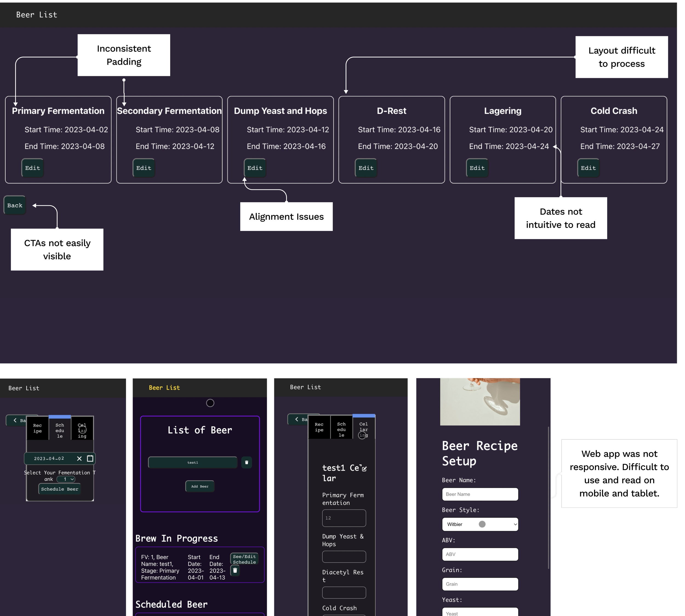Switch to Schedule tab above date field
This screenshot has height=616, width=685.
[59, 430]
